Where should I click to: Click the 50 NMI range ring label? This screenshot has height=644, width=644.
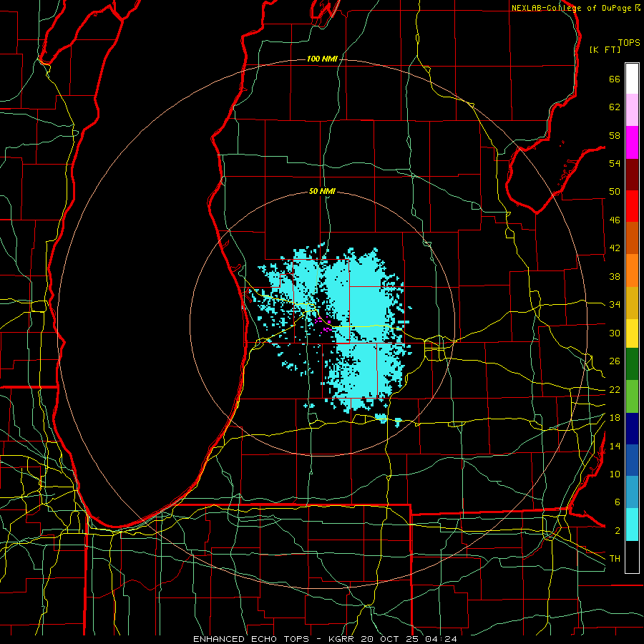(x=322, y=191)
